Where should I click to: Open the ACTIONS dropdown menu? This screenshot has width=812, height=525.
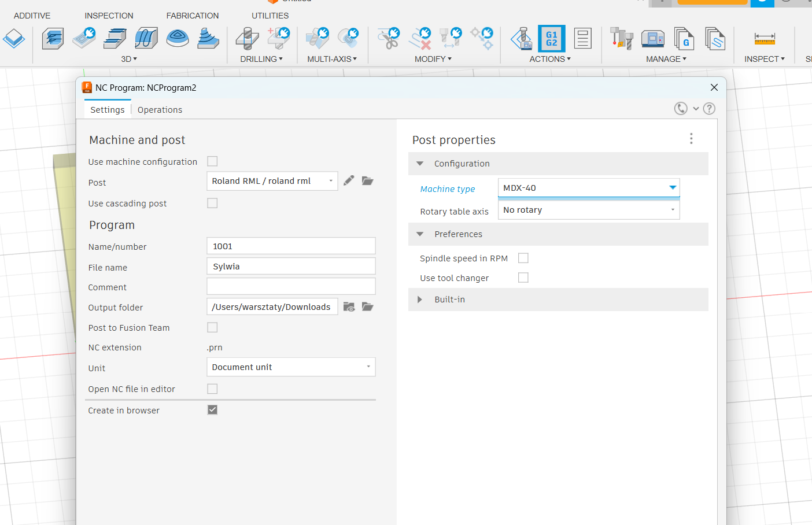point(550,59)
